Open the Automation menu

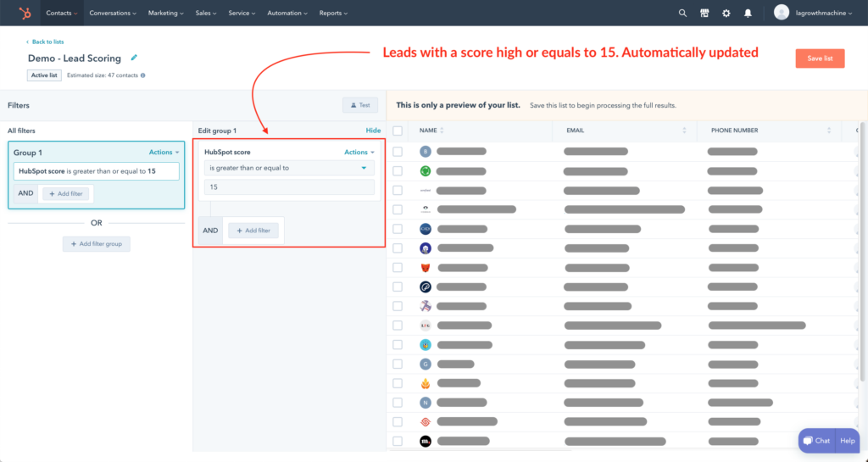point(288,13)
